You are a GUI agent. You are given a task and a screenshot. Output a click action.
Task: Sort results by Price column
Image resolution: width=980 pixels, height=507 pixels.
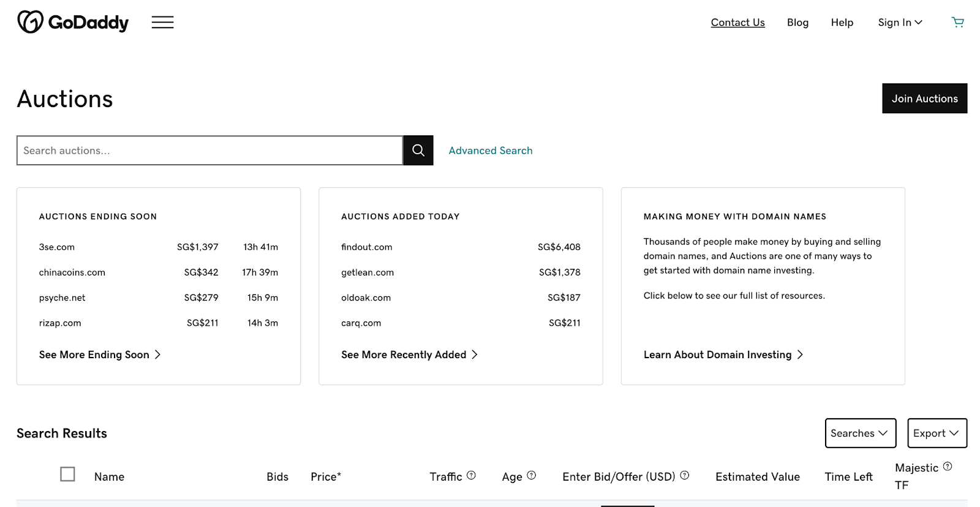[x=326, y=476]
